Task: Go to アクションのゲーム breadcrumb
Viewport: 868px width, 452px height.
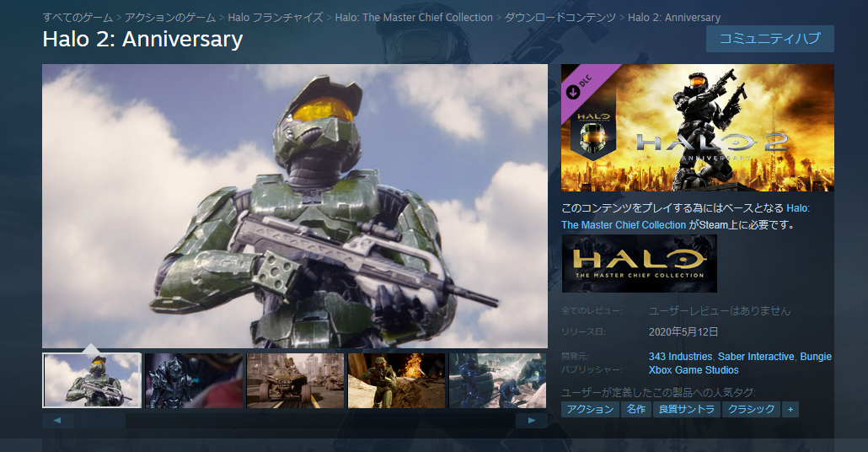Action: point(170,18)
